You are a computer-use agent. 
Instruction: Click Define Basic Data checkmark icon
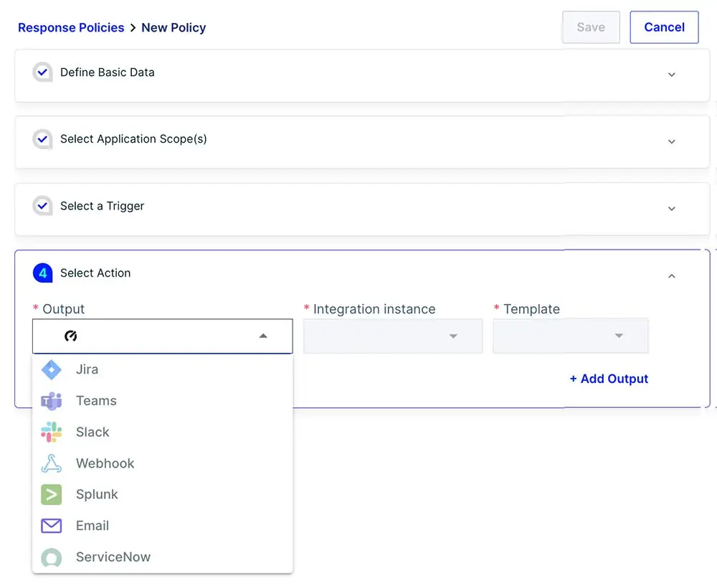pos(42,72)
